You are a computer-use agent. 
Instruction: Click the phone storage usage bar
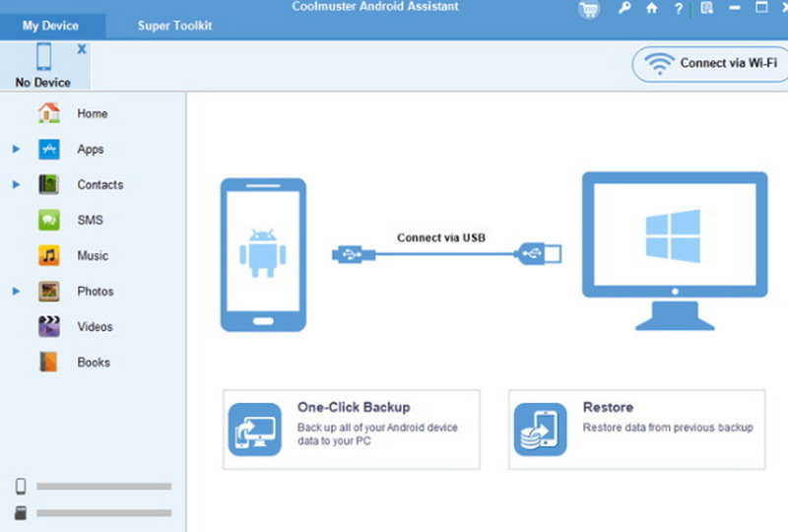coord(104,487)
